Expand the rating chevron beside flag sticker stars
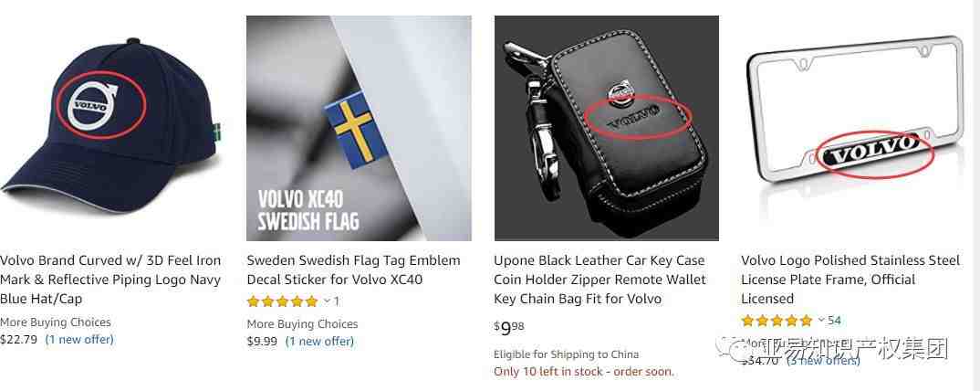This screenshot has width=980, height=391. click(327, 301)
